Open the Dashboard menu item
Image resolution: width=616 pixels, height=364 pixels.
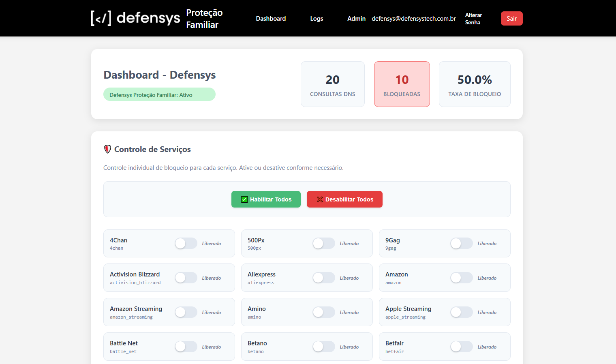click(271, 19)
